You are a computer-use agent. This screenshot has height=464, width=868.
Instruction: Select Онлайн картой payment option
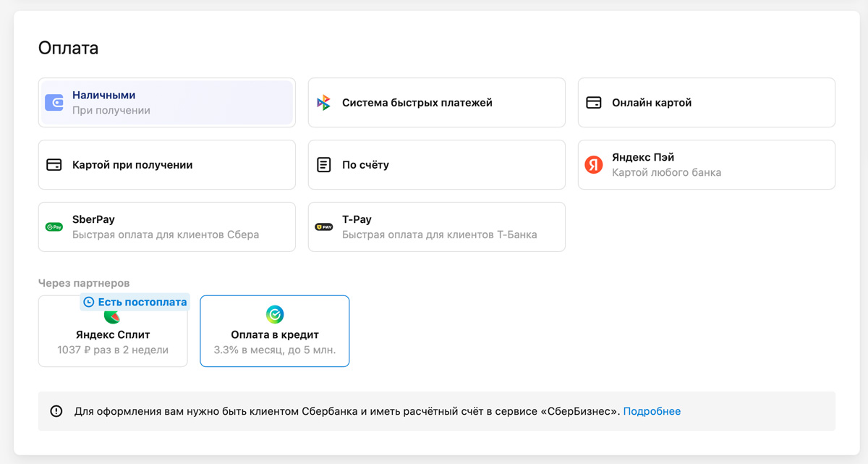707,103
